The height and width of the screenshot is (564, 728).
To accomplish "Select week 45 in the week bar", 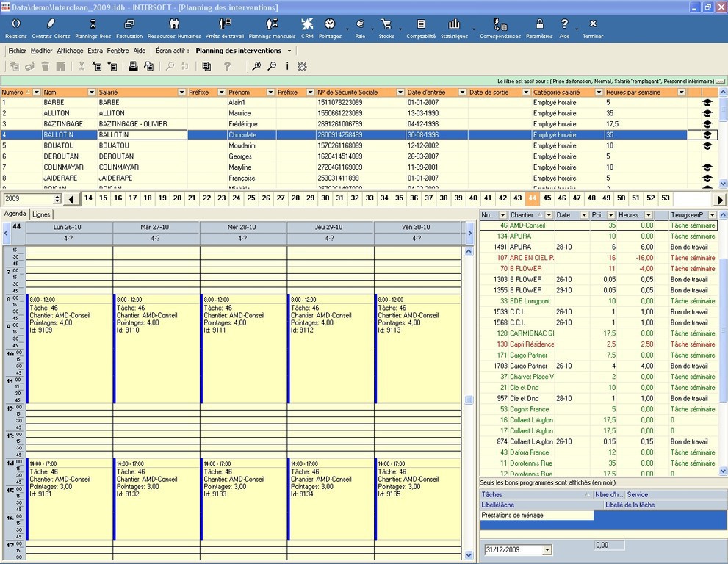I will [x=547, y=198].
